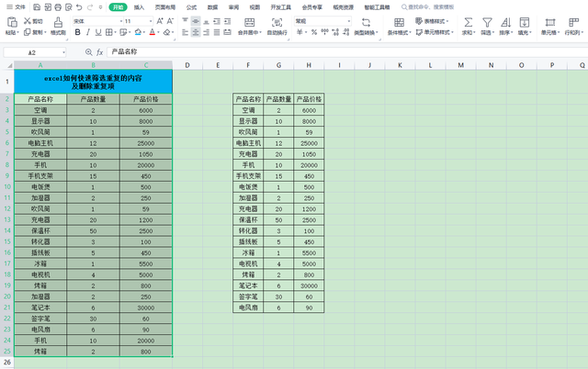Switch to the View (视图) tab
This screenshot has height=369, width=588.
tap(254, 7)
